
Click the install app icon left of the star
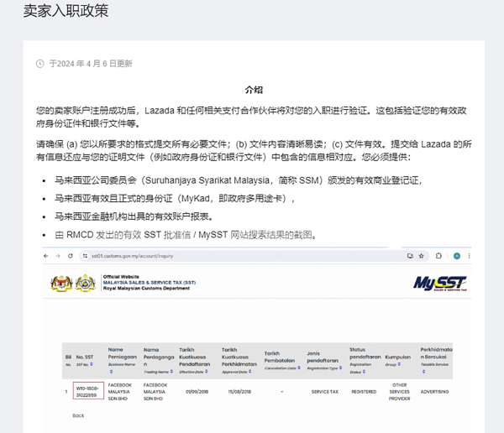pyautogui.click(x=410, y=256)
